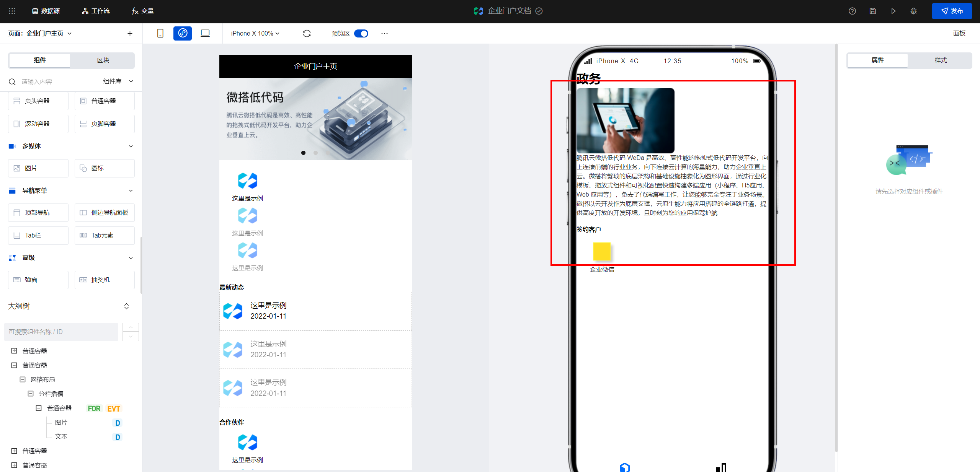Collapse the 网格布局 tree node
This screenshot has width=980, height=472.
(x=23, y=379)
